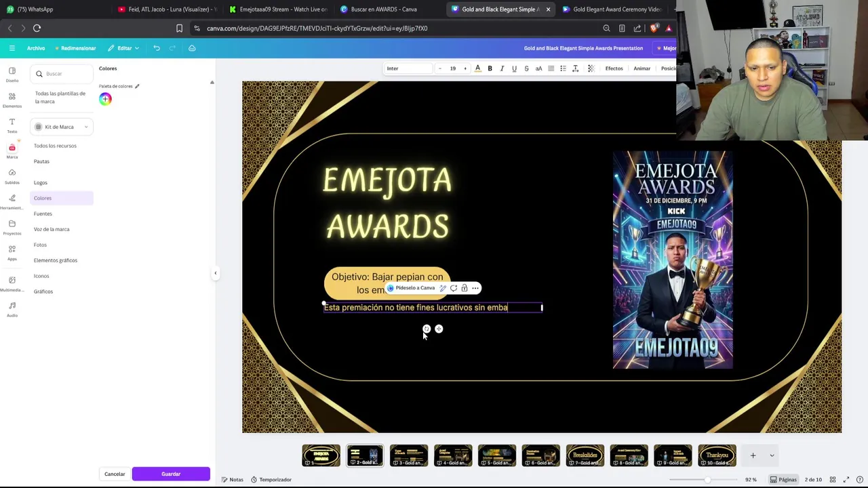Click the rotate handle below text box
This screenshot has height=488, width=868.
pyautogui.click(x=427, y=329)
